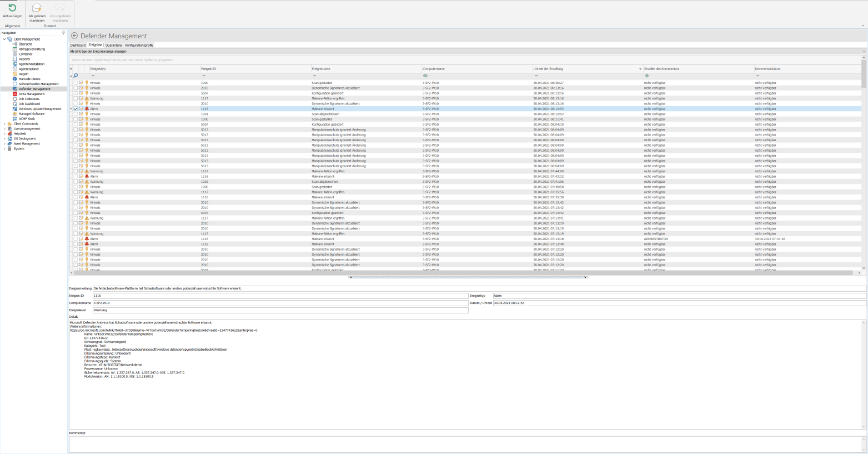Click the Agenteninstallation icon in the tree
This screenshot has height=454, width=868.
(15, 64)
